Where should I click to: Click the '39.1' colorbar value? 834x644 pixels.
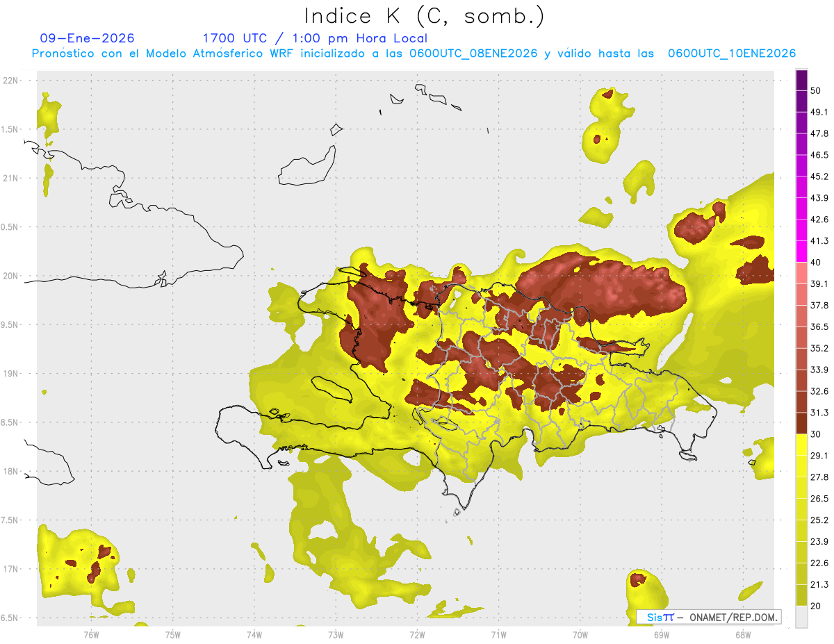tap(819, 284)
